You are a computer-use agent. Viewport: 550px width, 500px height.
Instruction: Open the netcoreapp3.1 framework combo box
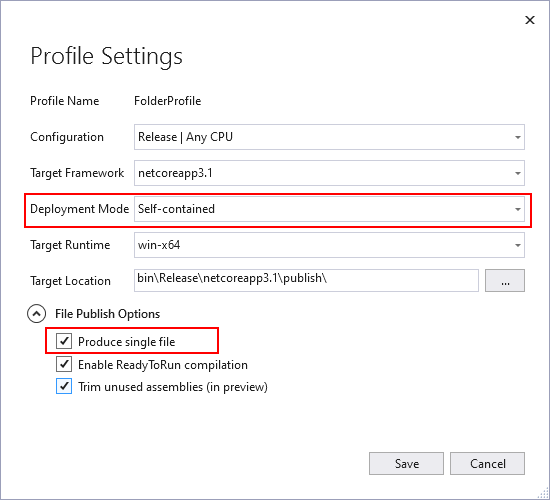(x=329, y=173)
